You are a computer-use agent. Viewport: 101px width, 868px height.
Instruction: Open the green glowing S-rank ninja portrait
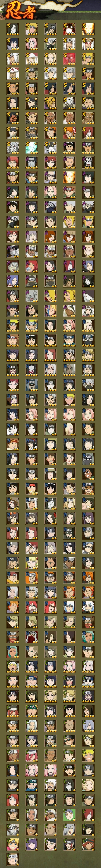coord(32,148)
